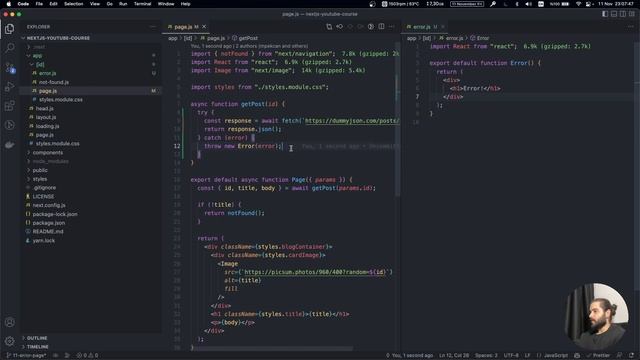Open the File menu
The height and width of the screenshot is (360, 640).
coord(39,4)
